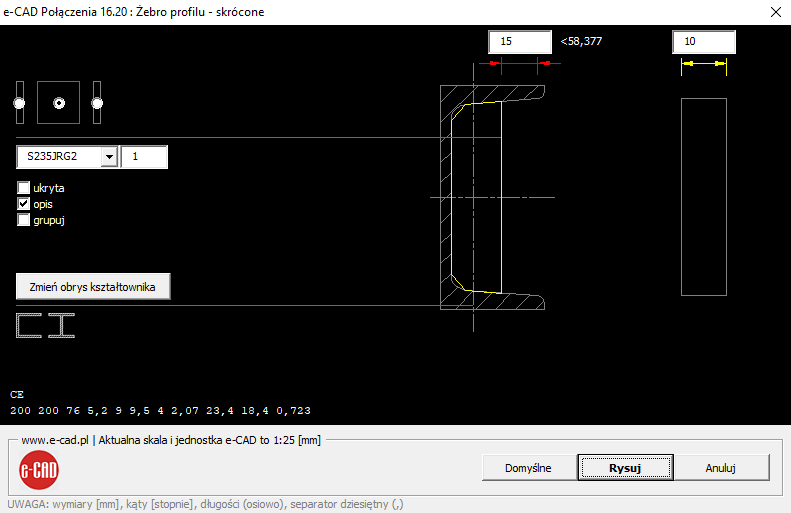
Task: Edit the rib offset field showing 15
Action: [520, 41]
